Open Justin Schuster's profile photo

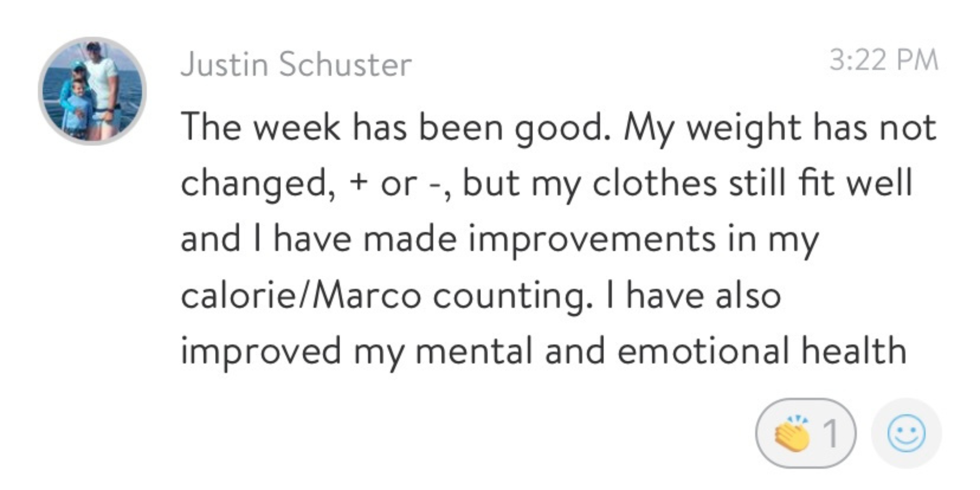point(92,91)
